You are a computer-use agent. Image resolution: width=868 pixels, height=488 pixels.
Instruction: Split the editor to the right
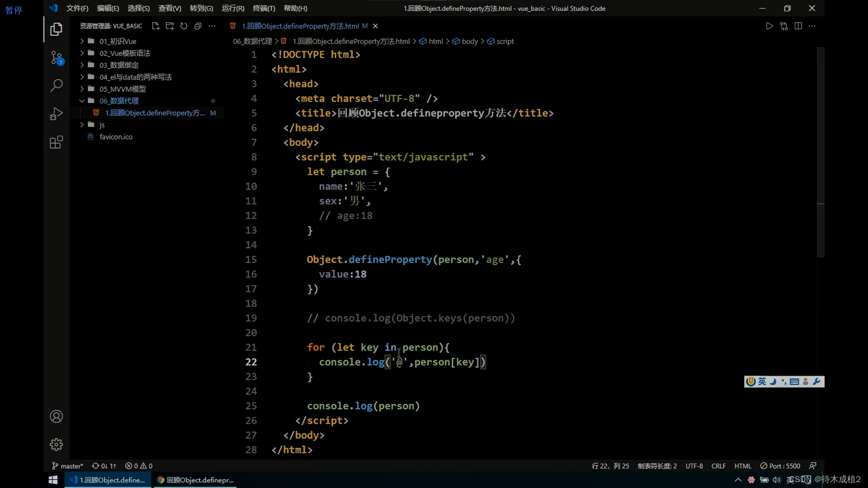pyautogui.click(x=798, y=26)
